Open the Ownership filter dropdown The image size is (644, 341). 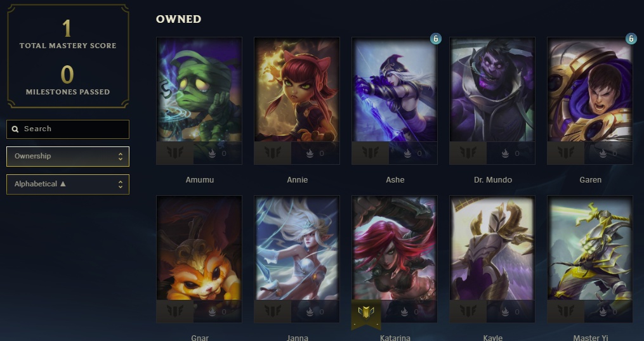(68, 157)
